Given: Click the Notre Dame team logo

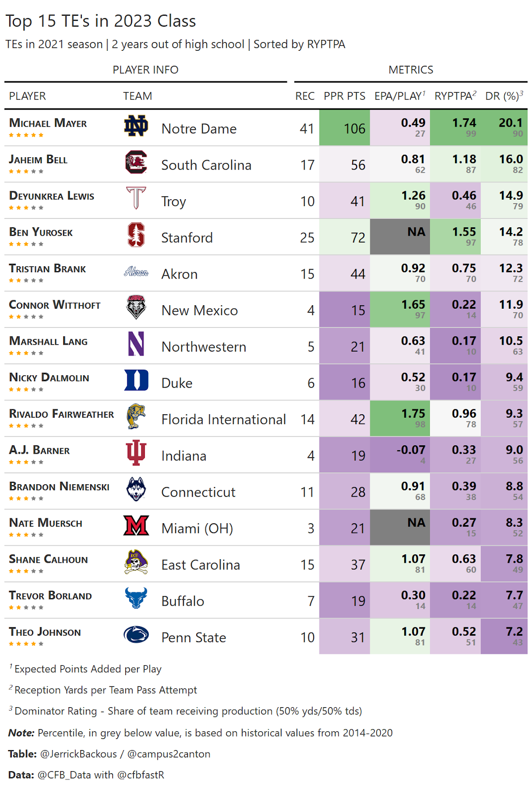Looking at the screenshot, I should coord(136,126).
